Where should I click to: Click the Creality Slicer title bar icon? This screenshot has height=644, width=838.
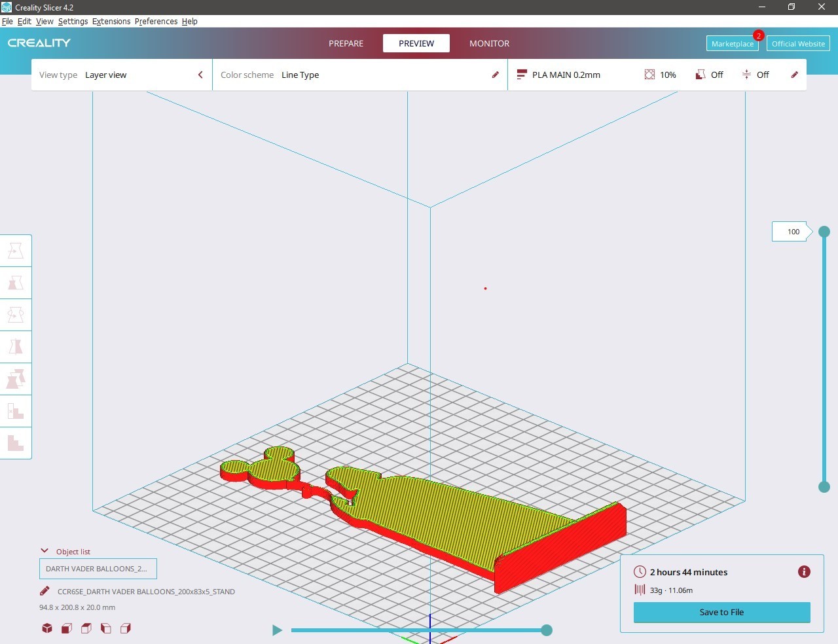click(7, 7)
